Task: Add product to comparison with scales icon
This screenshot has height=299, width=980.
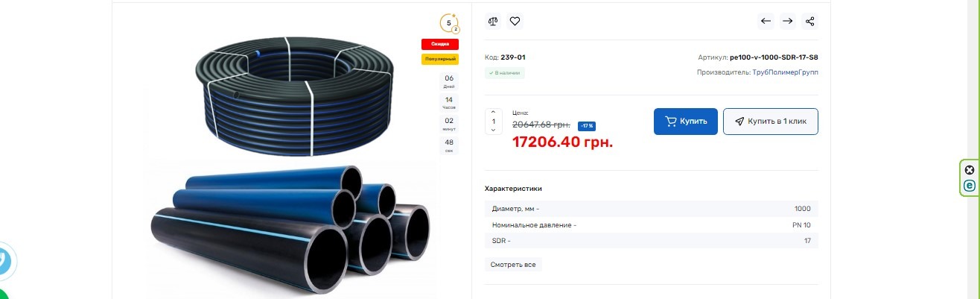Action: 493,21
